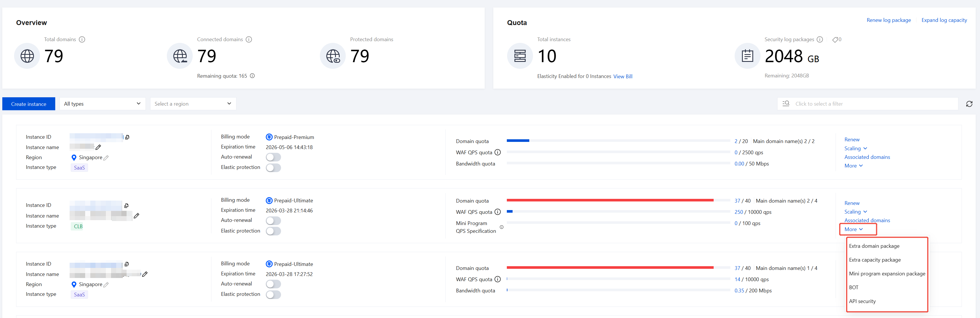Toggle Elastic protection on CLB instance
Image resolution: width=980 pixels, height=318 pixels.
coord(273,231)
